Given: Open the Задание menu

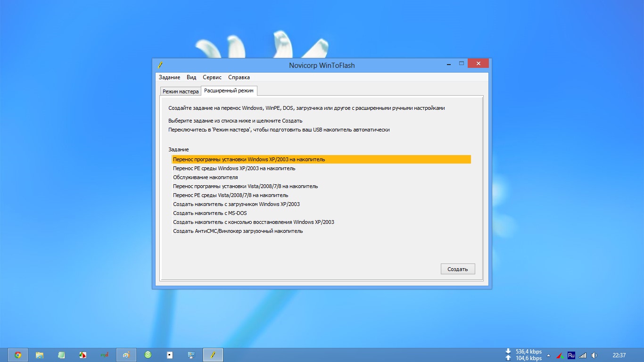Looking at the screenshot, I should point(169,77).
